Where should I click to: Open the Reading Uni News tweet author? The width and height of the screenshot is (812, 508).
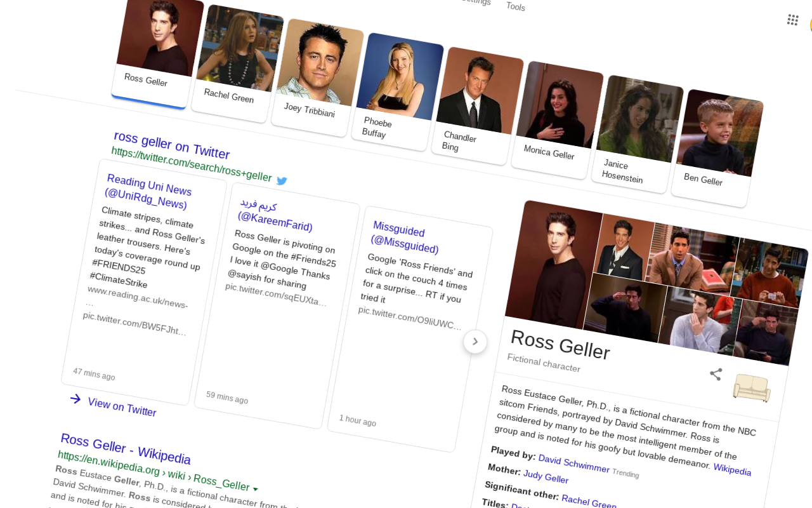coord(147,192)
